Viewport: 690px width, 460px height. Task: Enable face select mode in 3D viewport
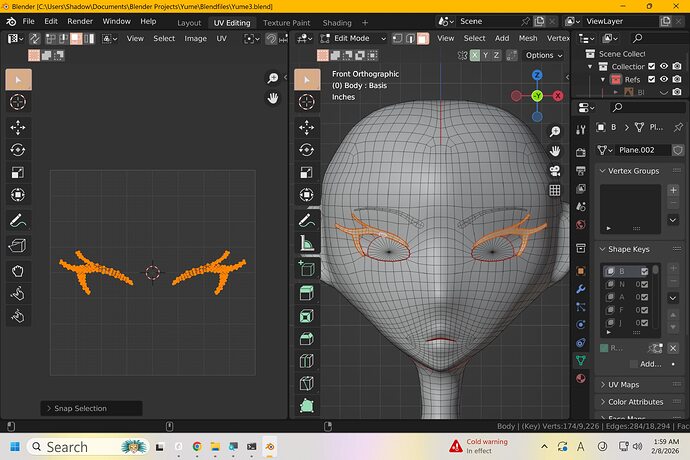pyautogui.click(x=422, y=39)
